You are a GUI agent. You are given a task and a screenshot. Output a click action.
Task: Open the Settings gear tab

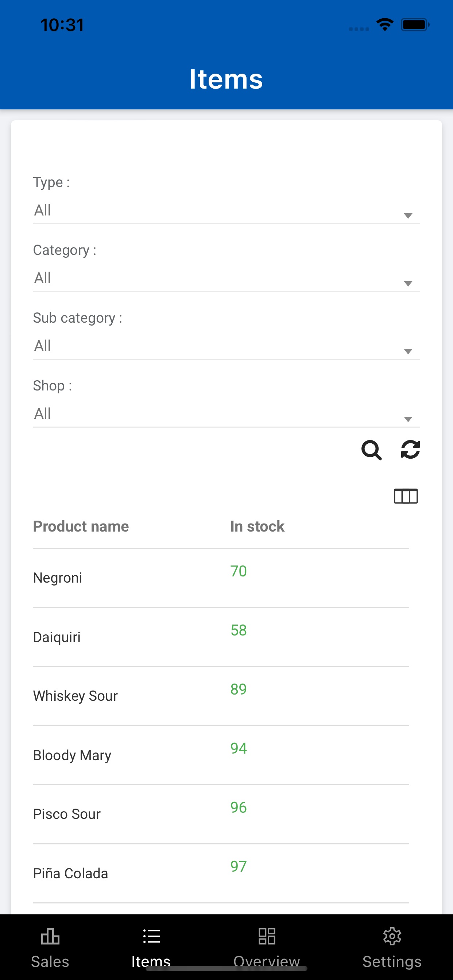coord(392,948)
